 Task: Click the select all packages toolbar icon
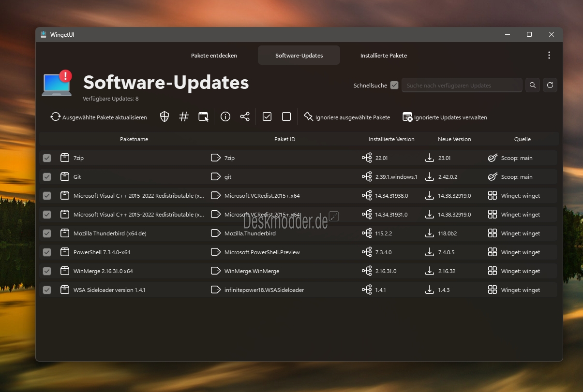tap(267, 116)
